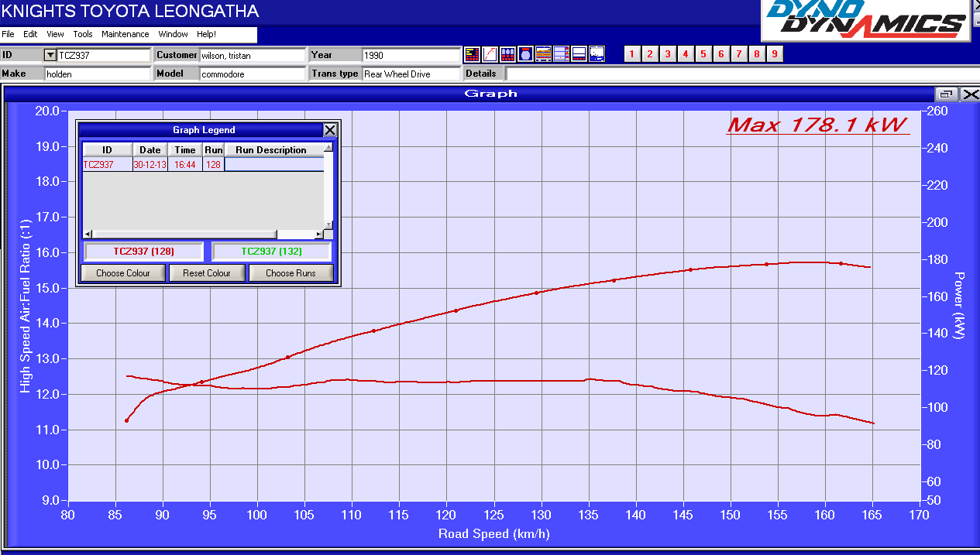Click the ID field showing TCZ937
Image resolution: width=980 pixels, height=555 pixels.
click(104, 55)
